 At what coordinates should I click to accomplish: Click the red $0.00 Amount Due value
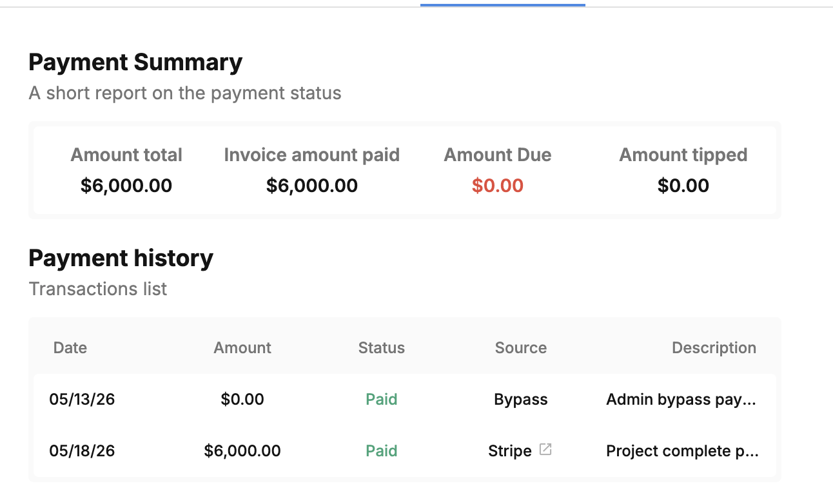[498, 186]
